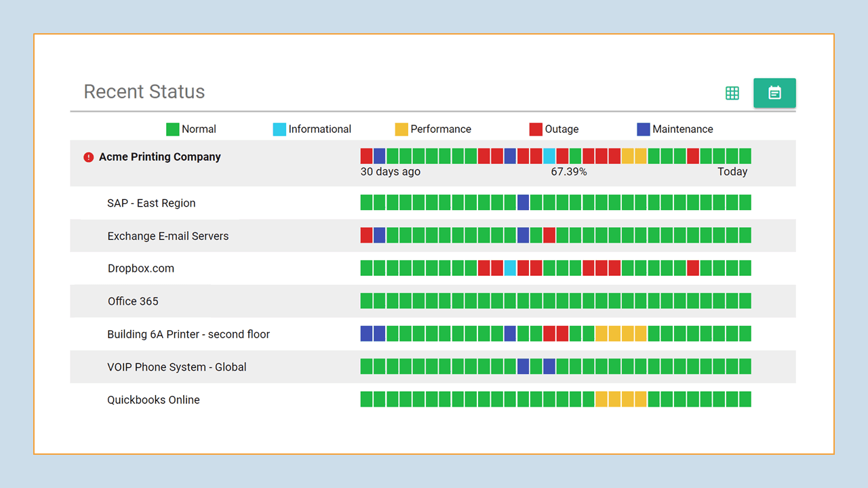The width and height of the screenshot is (868, 488).
Task: Click the last green block in Quickbooks row
Action: (745, 399)
